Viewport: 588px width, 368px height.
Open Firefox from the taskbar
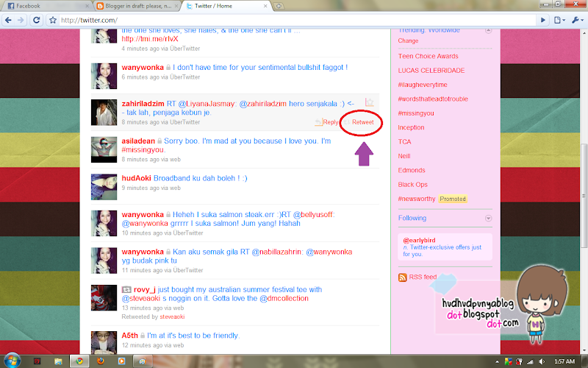pyautogui.click(x=100, y=361)
